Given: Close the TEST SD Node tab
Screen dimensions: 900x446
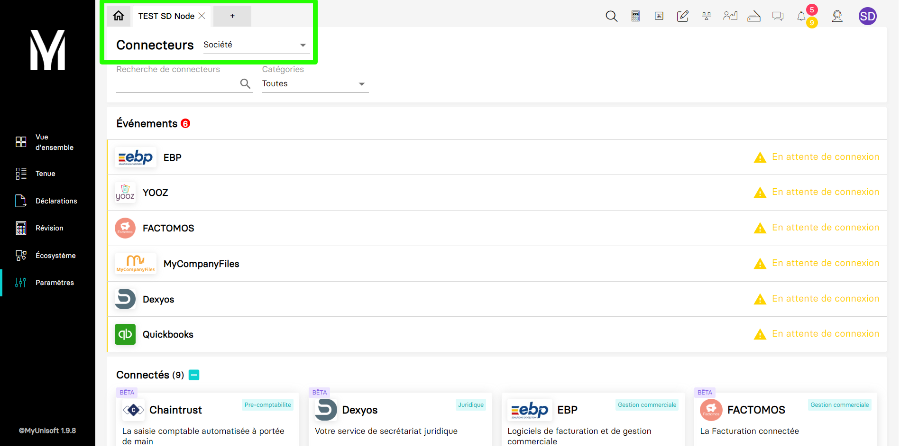Looking at the screenshot, I should 202,16.
